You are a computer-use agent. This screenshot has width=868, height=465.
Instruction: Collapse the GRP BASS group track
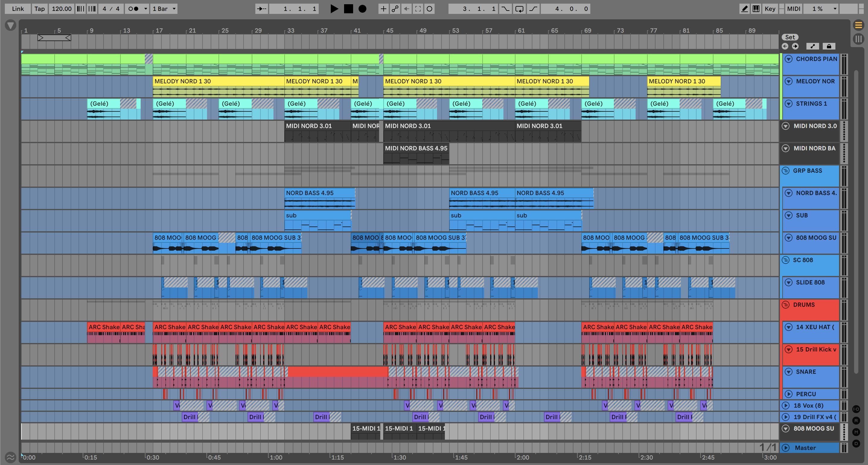(x=785, y=171)
